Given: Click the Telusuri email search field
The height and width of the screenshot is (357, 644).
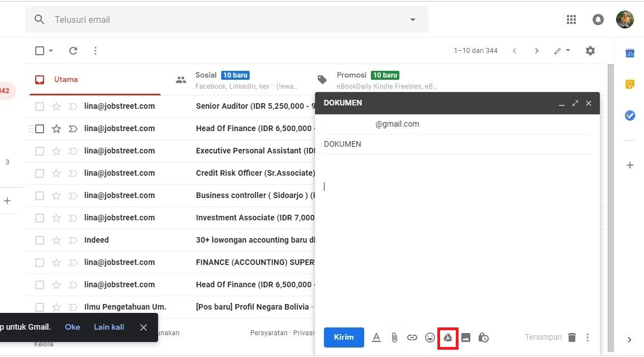Looking at the screenshot, I should pyautogui.click(x=227, y=20).
